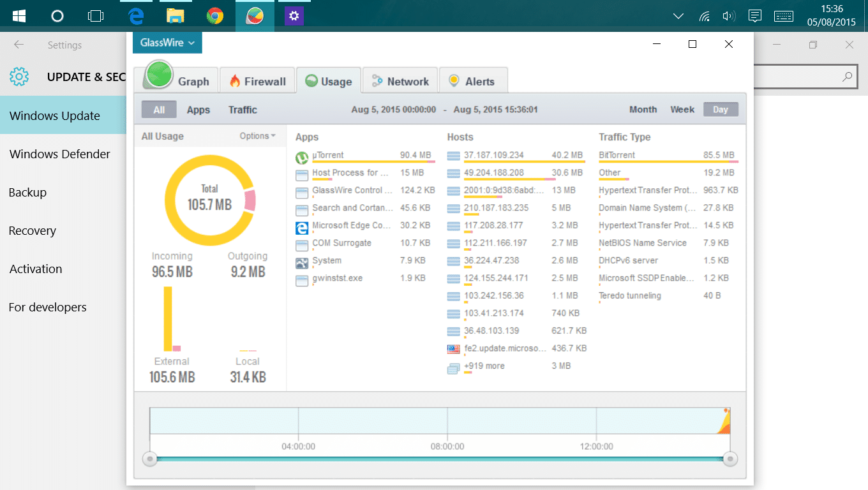Select the Apps usage filter
The height and width of the screenshot is (490, 868).
(x=198, y=110)
